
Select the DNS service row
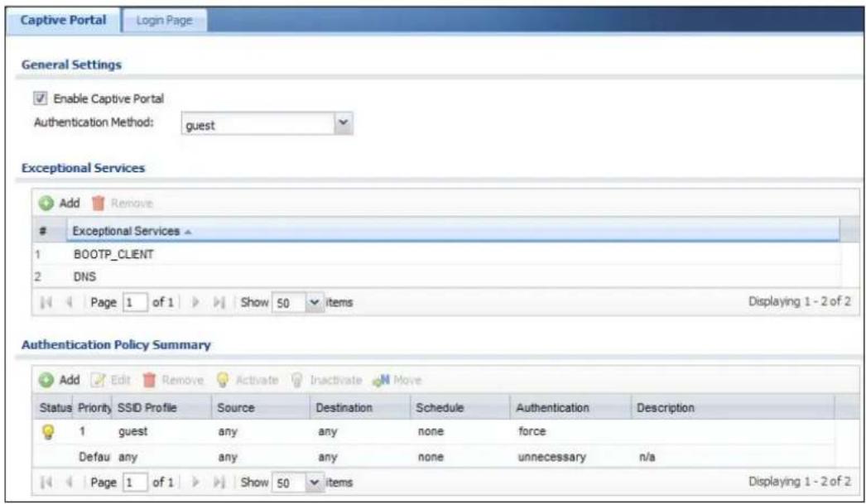pos(436,276)
